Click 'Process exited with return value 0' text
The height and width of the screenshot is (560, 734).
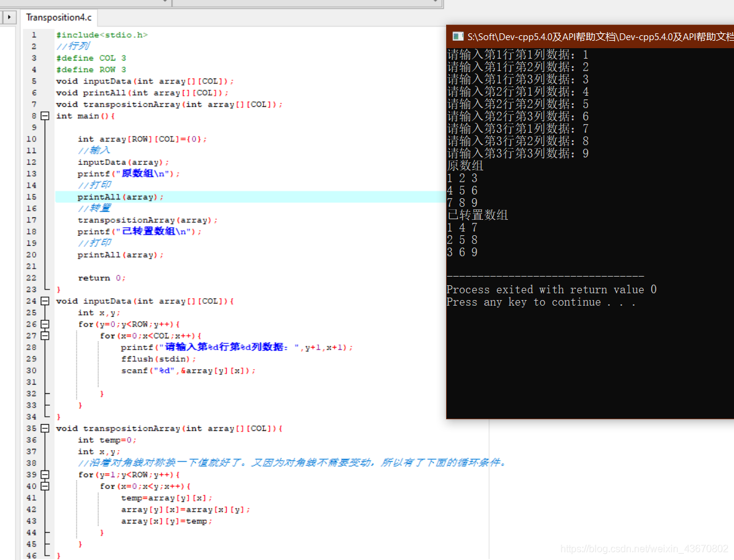552,290
